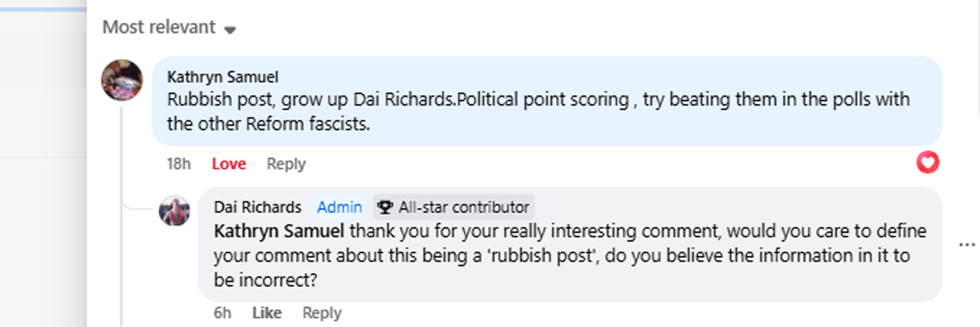Click the trophy icon beside All-star contributor
This screenshot has width=980, height=327.
click(x=385, y=207)
